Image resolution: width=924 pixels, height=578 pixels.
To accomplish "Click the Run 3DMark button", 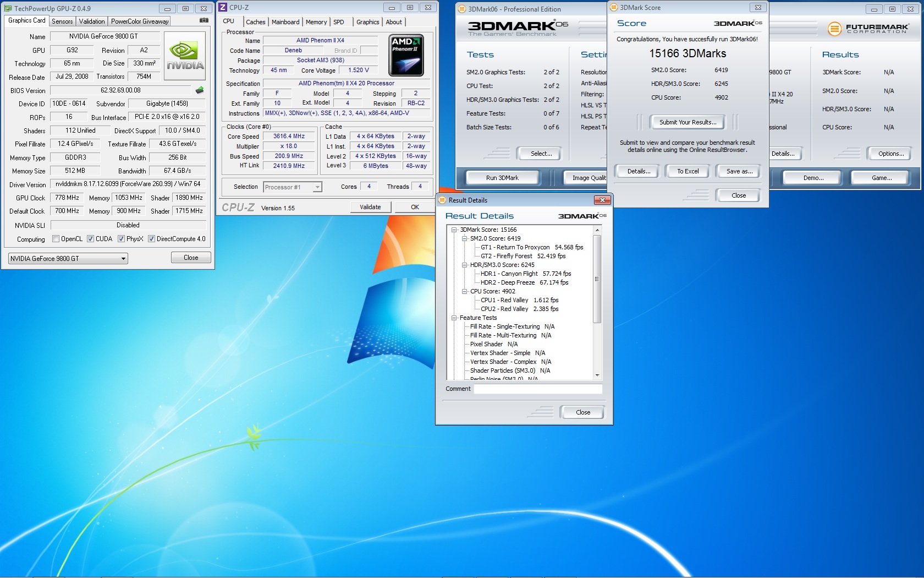I will [502, 178].
